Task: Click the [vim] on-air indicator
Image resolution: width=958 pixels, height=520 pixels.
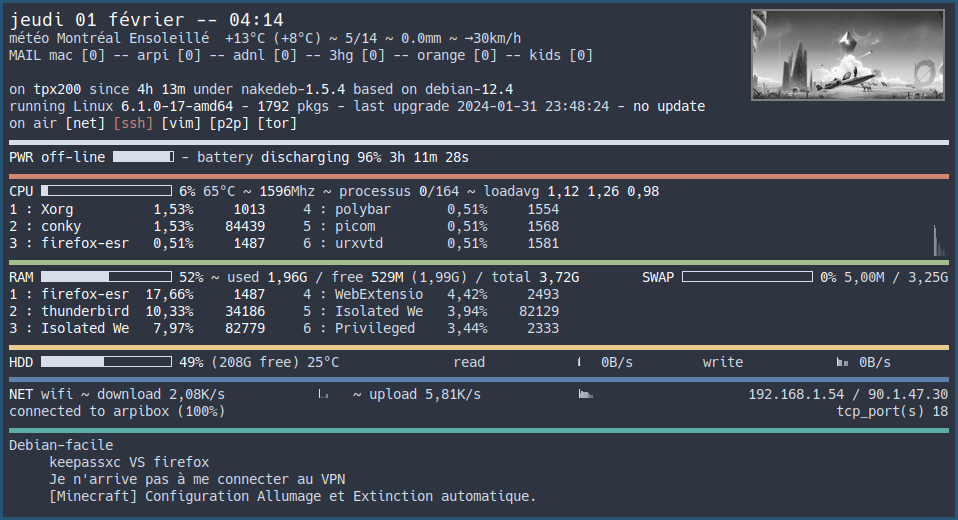Action: click(x=181, y=123)
